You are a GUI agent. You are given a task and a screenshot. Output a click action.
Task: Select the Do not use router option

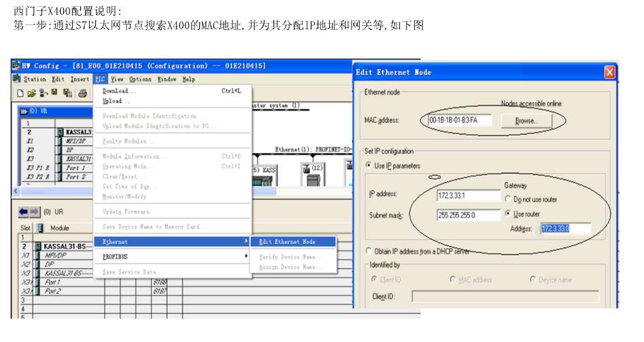point(509,198)
